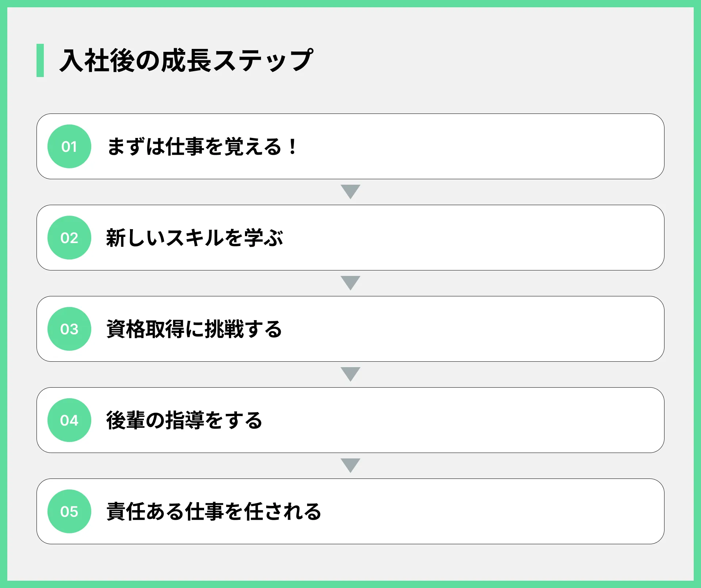
Task: Click the green 04 circle badge
Action: [x=69, y=420]
